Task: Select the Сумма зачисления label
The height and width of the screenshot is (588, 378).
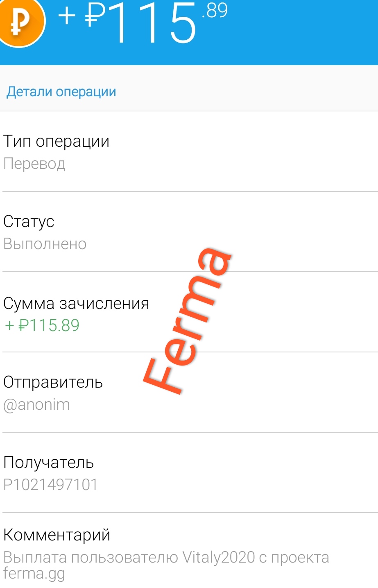Action: pos(76,304)
